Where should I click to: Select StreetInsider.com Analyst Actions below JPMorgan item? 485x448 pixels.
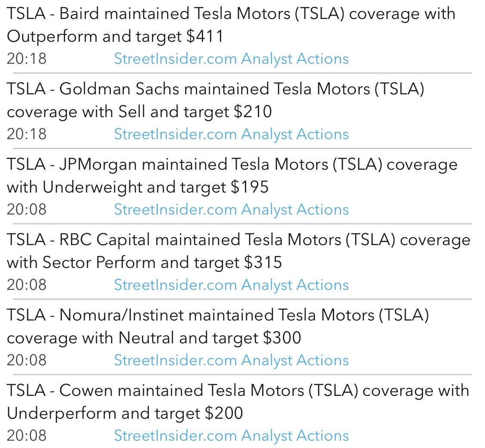(x=231, y=209)
